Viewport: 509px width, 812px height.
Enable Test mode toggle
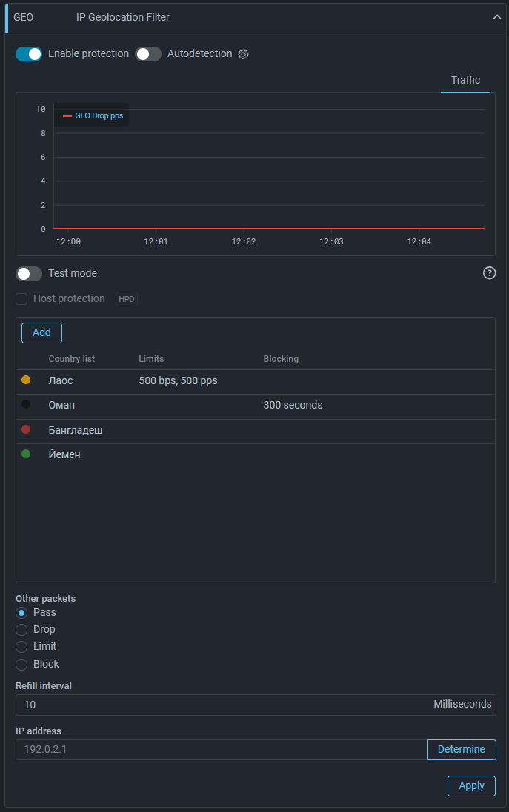tap(29, 274)
